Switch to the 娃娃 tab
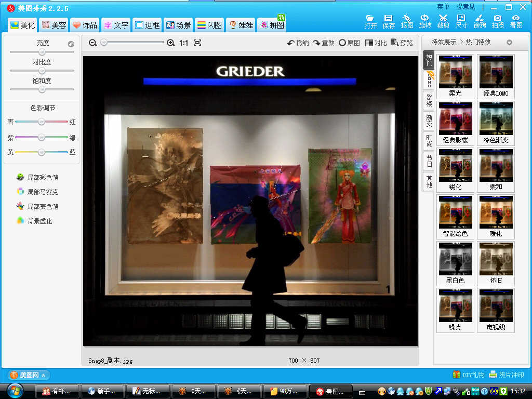This screenshot has height=399, width=532. [x=241, y=25]
